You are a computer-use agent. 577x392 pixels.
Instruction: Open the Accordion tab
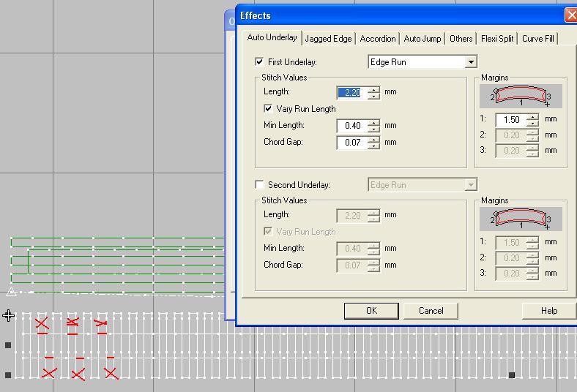(x=378, y=39)
